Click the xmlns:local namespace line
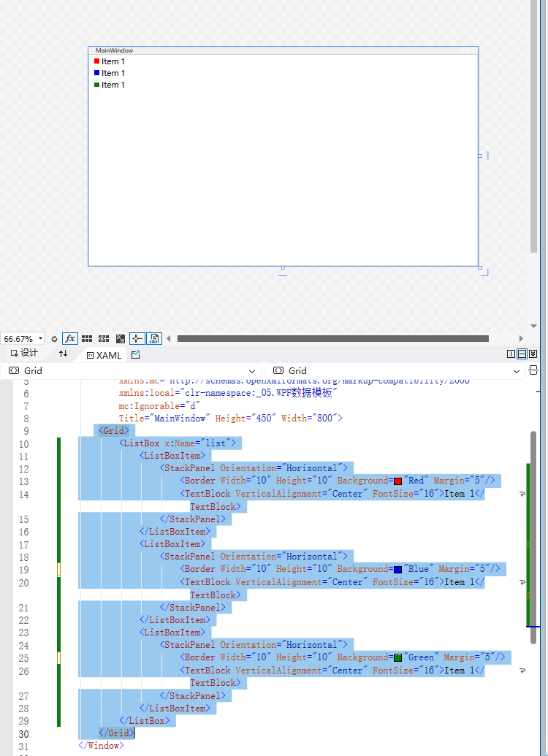The width and height of the screenshot is (548, 756). coord(228,393)
